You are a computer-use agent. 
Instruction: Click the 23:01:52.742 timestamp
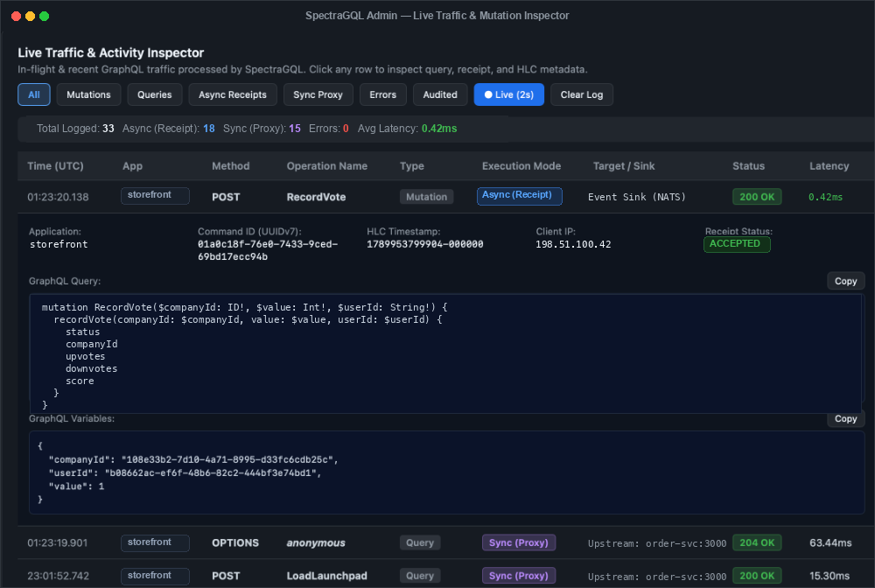pyautogui.click(x=58, y=576)
